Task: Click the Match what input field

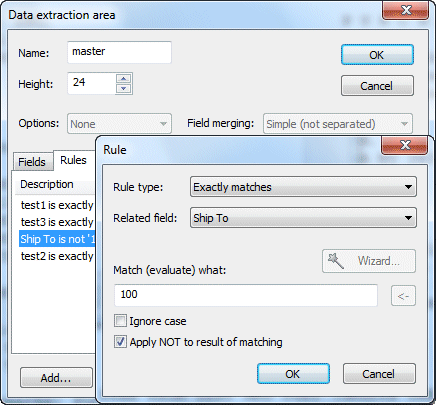Action: pyautogui.click(x=246, y=295)
